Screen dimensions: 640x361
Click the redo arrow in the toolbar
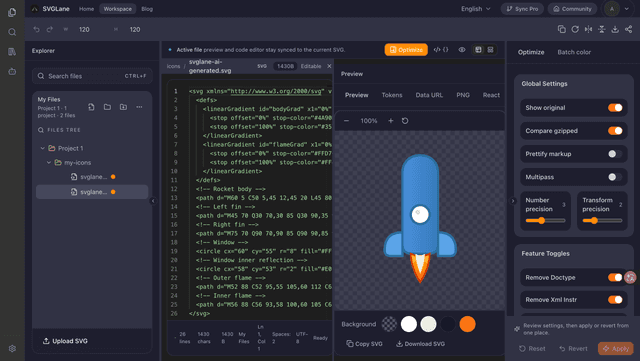point(50,29)
